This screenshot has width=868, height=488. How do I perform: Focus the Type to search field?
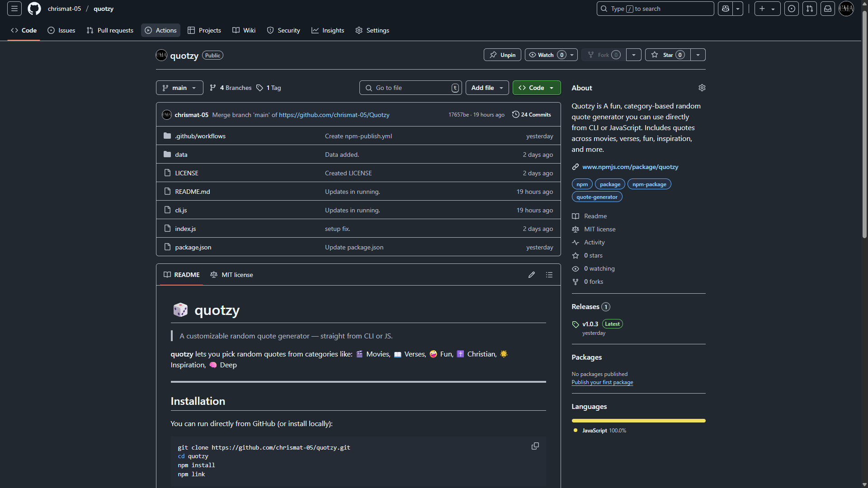pos(655,9)
